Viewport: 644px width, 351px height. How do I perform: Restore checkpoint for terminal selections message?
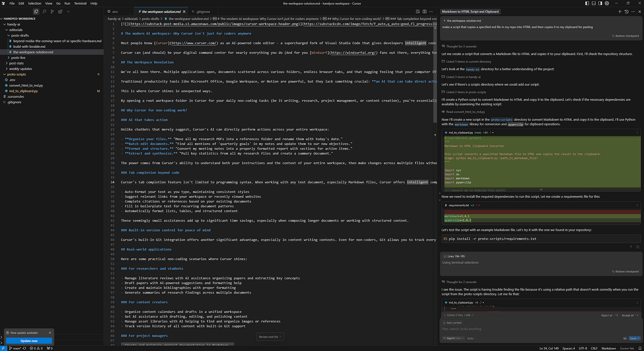click(x=625, y=271)
